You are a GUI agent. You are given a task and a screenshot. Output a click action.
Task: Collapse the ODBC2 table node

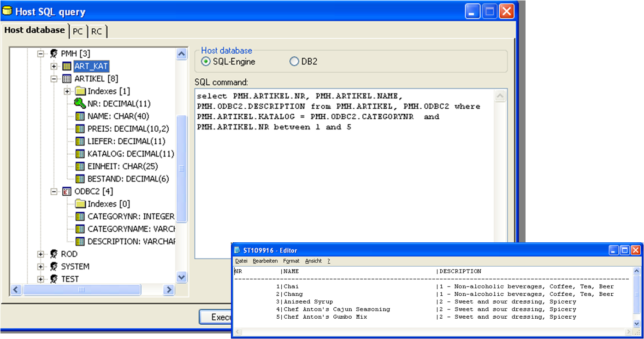pos(54,191)
